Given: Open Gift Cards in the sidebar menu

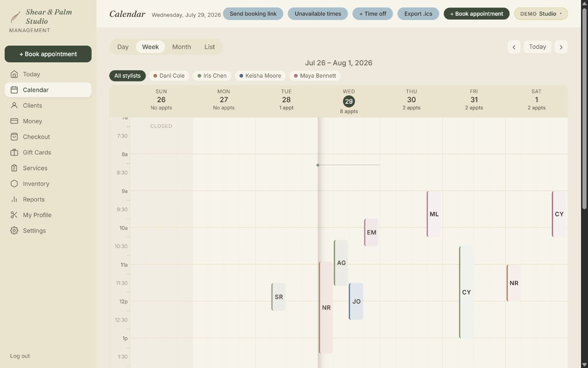Looking at the screenshot, I should click(x=48, y=153).
